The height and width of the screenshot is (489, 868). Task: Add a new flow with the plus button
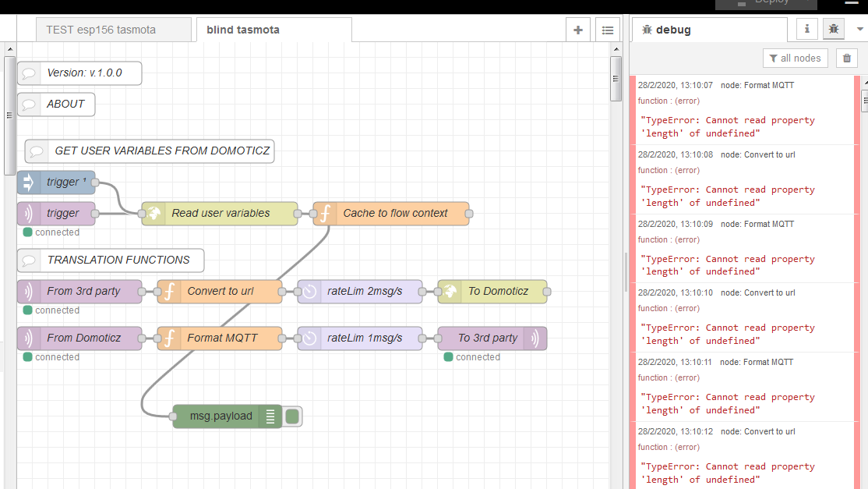(577, 29)
